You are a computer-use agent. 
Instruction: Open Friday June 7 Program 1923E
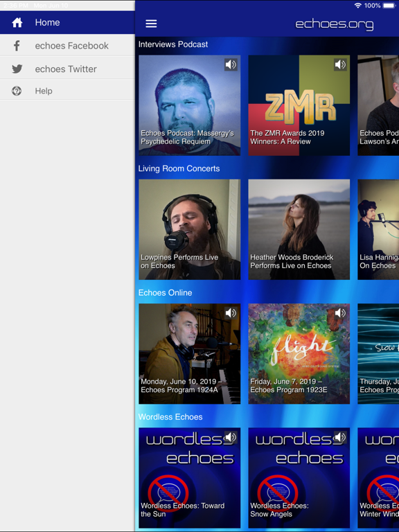coord(299,353)
